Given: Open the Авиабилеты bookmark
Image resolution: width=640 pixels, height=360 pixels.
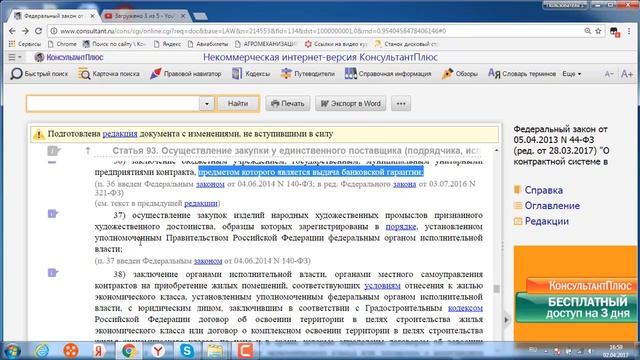Looking at the screenshot, I should 208,44.
